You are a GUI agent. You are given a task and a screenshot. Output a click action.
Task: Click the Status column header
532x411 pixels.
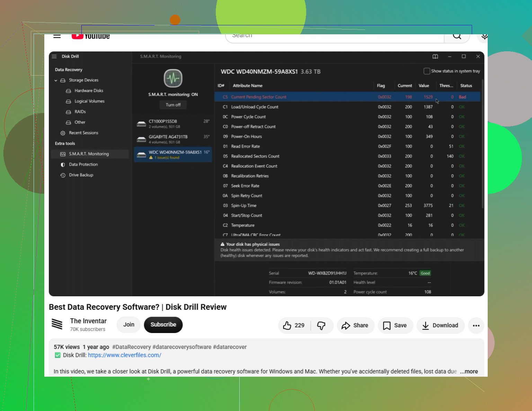point(466,86)
